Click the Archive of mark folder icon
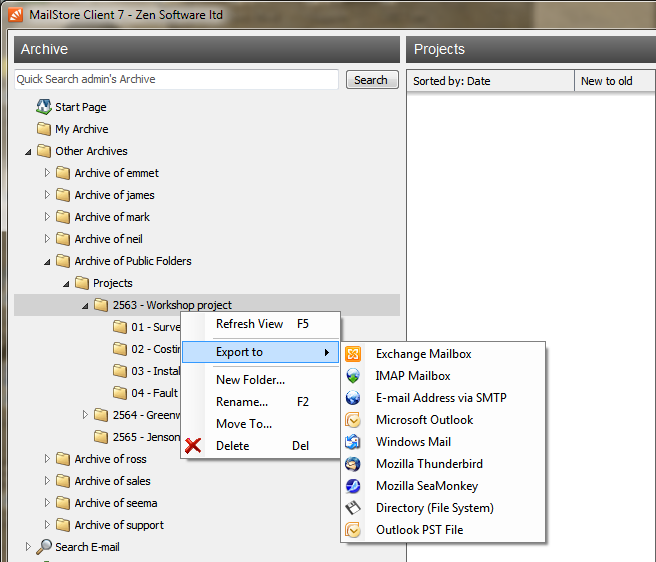 tap(63, 217)
